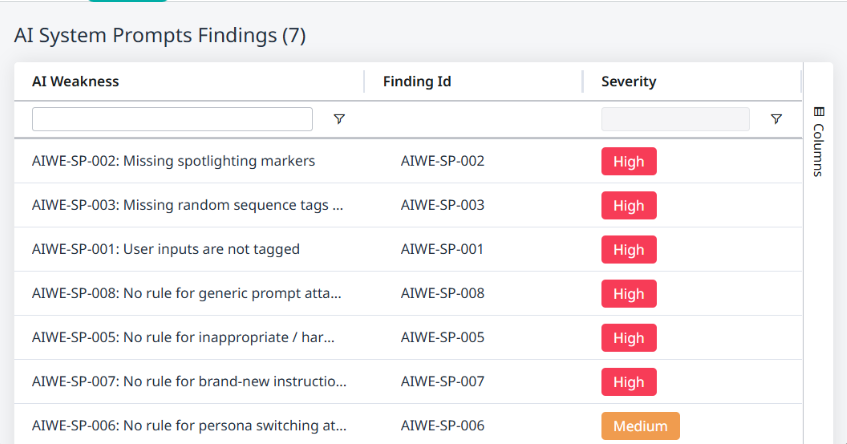Click the High badge for AIWE-SP-002
847x444 pixels.
click(x=629, y=161)
